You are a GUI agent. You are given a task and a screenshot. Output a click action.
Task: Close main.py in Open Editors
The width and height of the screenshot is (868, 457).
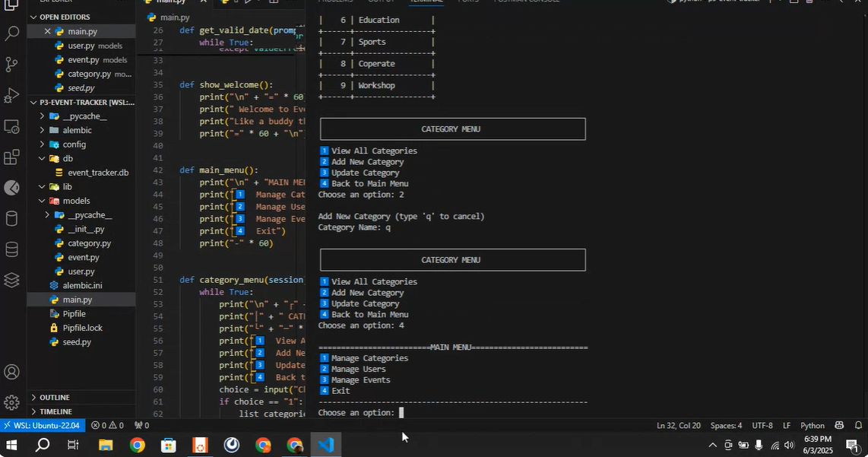(47, 31)
